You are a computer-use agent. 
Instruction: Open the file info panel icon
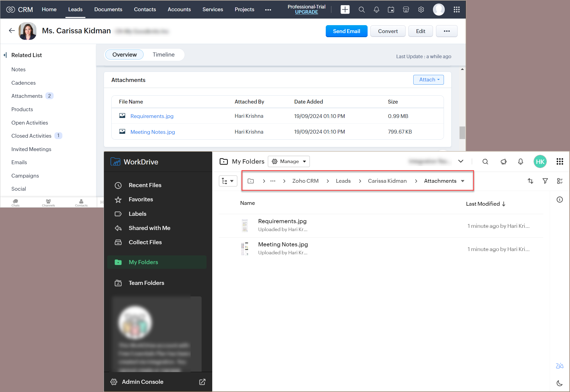(x=560, y=200)
